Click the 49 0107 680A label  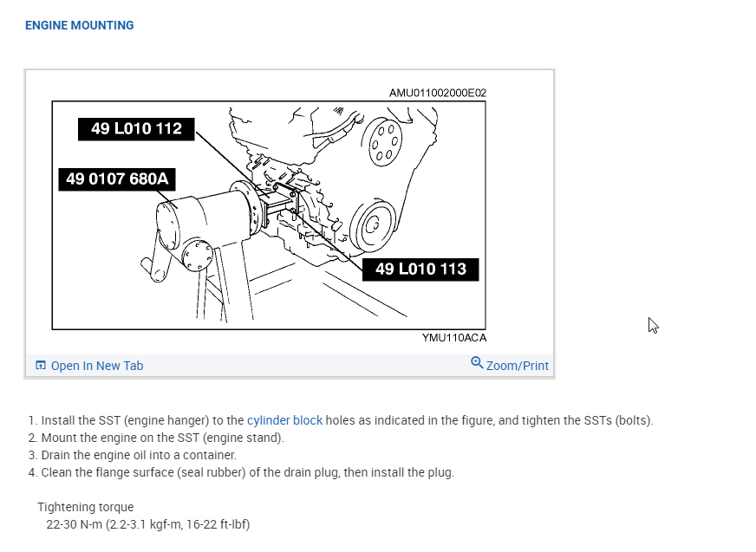click(x=117, y=179)
